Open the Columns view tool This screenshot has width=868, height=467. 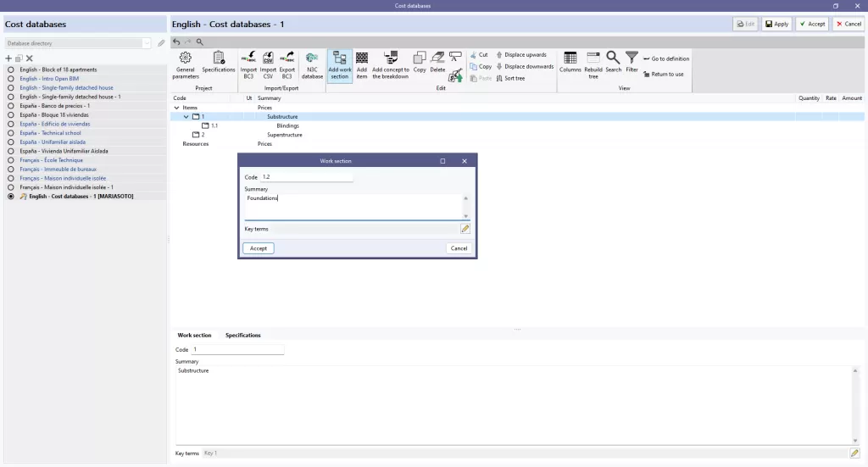(570, 62)
